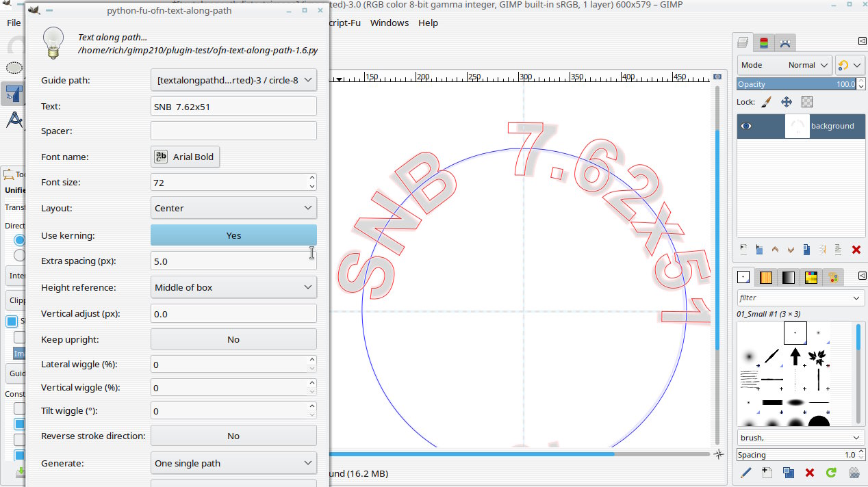The height and width of the screenshot is (487, 868).
Task: Open the Paths dockable tab
Action: (785, 43)
